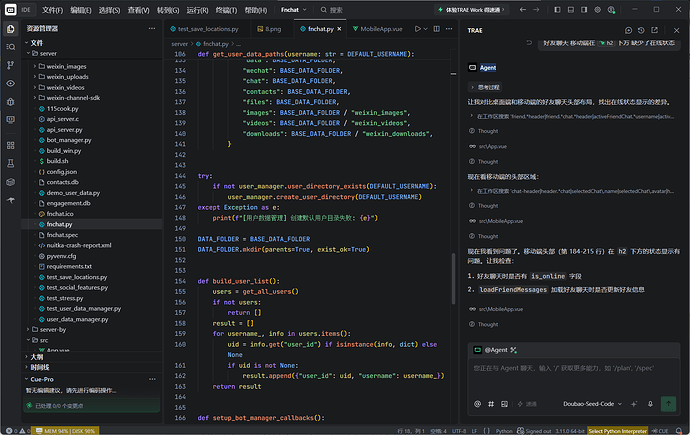Click the @ mention icon in chat input
The height and width of the screenshot is (435, 690).
477,404
